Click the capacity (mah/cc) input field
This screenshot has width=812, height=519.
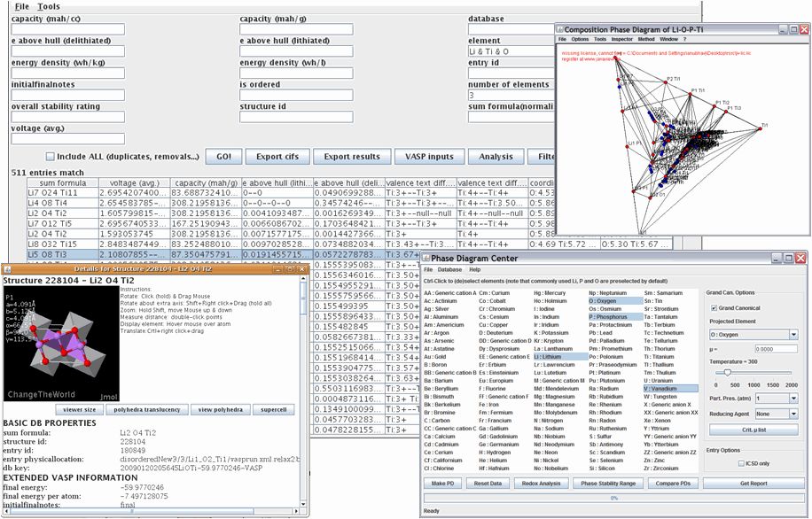68,29
